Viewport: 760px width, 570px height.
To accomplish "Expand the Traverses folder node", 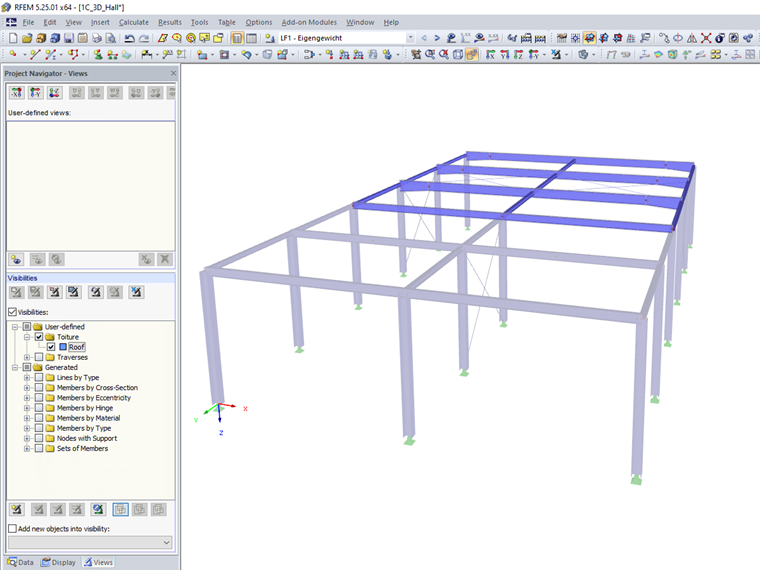I will (27, 357).
